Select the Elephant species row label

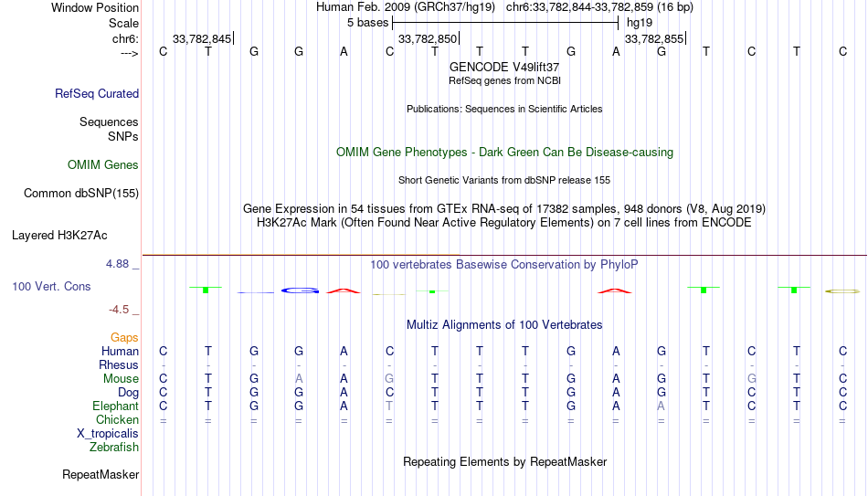point(116,406)
